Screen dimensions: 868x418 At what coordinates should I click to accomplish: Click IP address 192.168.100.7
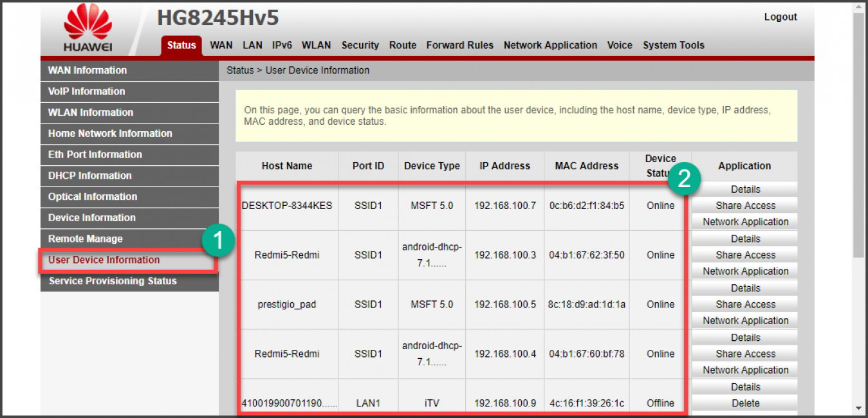pos(505,206)
